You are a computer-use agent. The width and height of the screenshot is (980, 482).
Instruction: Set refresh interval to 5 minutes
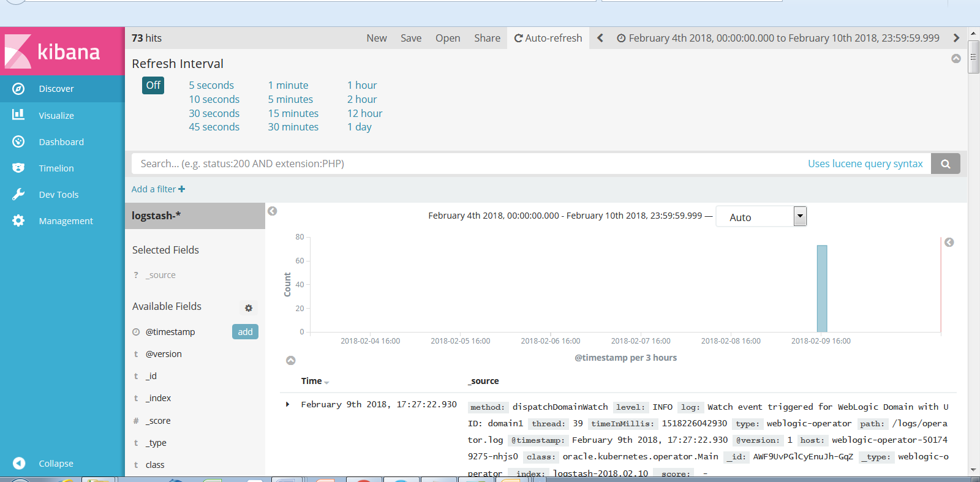point(290,99)
